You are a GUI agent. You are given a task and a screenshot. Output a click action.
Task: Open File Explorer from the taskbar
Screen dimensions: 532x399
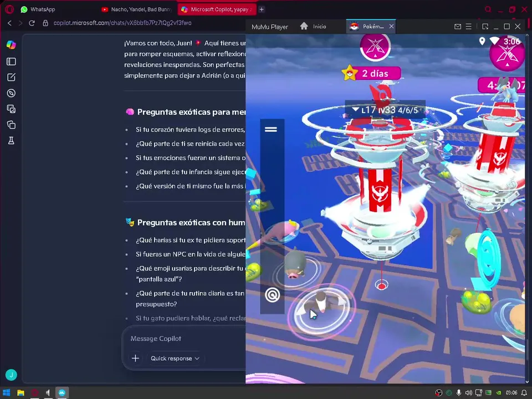tap(21, 393)
